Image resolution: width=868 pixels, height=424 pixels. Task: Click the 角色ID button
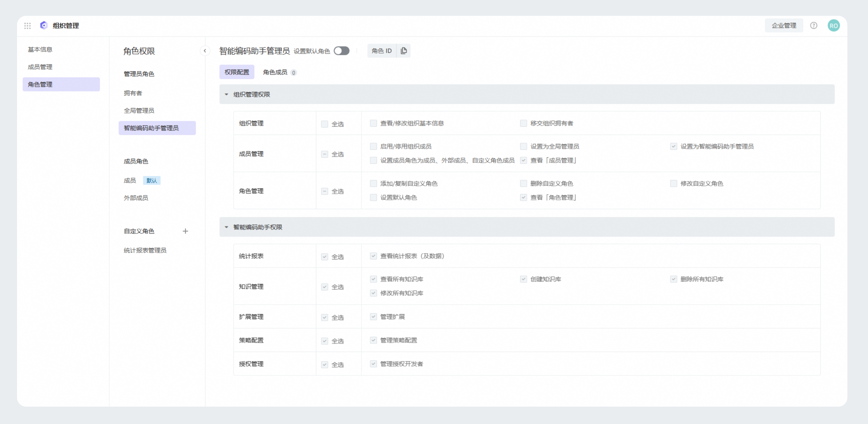[381, 50]
